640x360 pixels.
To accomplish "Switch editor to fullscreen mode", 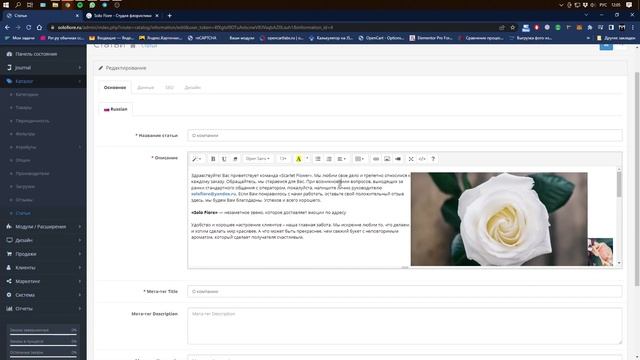I will [411, 159].
